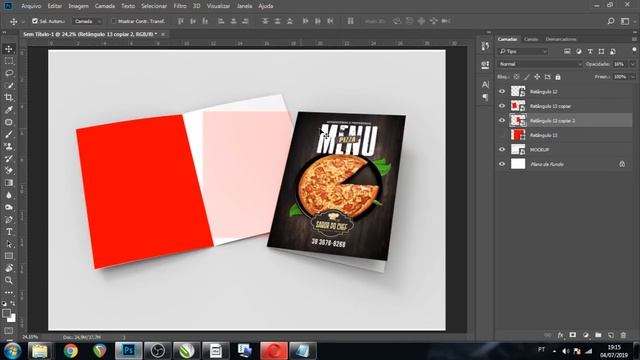
Task: Open the Normal blend mode dropdown
Action: click(x=540, y=64)
